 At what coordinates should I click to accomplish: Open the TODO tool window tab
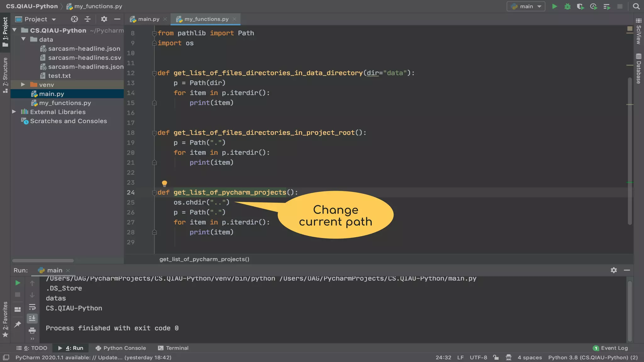[x=32, y=348]
